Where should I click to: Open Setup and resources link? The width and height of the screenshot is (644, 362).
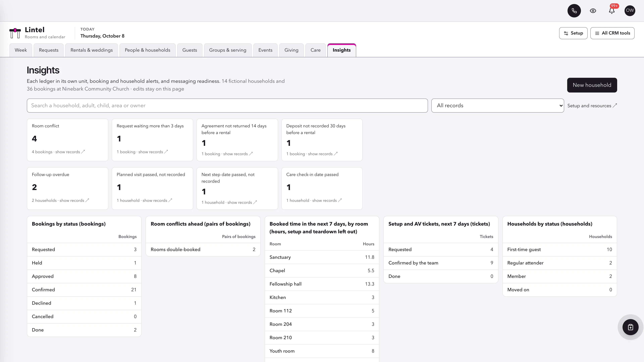click(592, 106)
